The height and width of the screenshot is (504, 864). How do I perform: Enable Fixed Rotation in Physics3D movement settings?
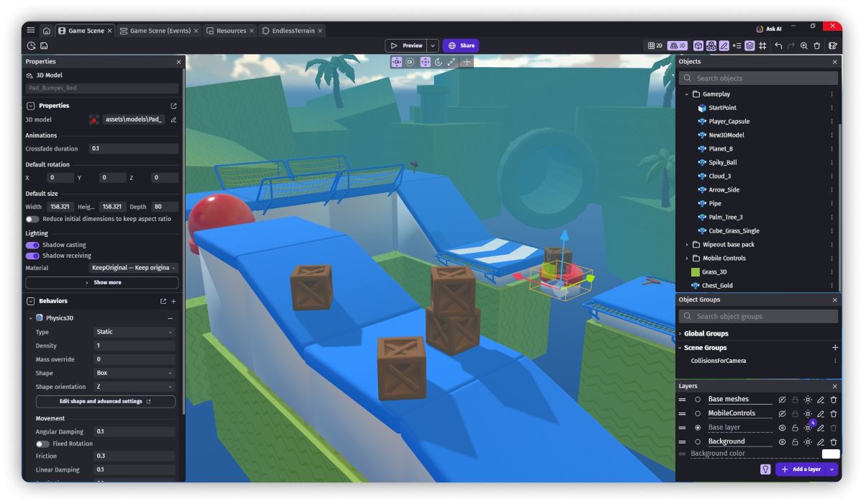tap(42, 444)
